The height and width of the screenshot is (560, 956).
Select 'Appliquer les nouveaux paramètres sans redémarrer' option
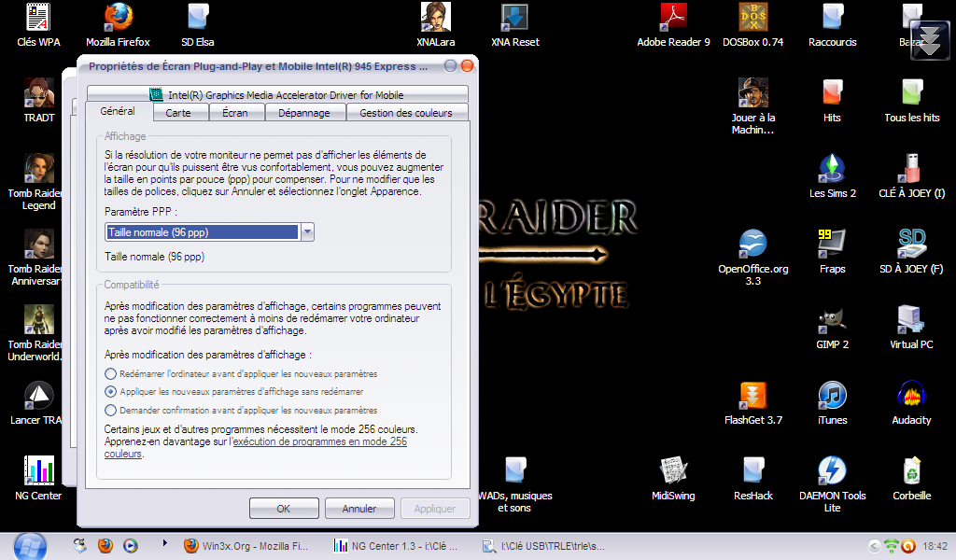coord(111,392)
